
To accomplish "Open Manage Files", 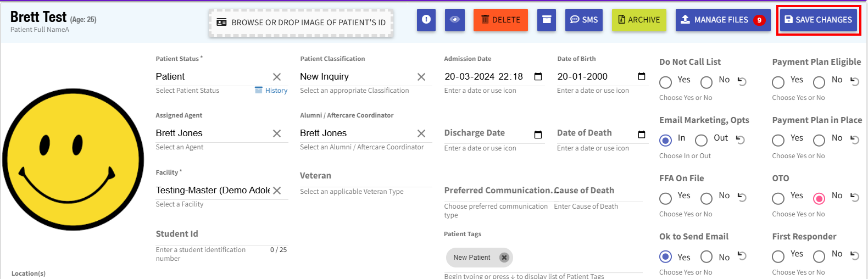I will [721, 20].
